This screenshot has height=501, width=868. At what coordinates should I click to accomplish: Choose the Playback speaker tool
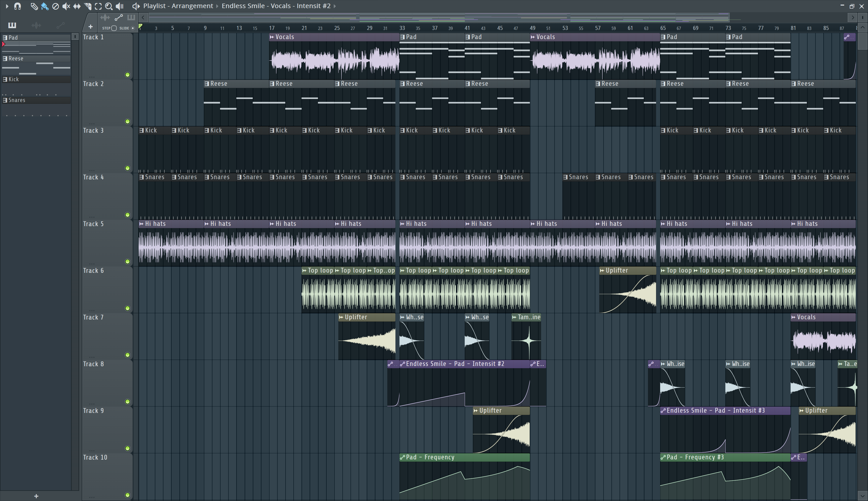click(x=119, y=6)
